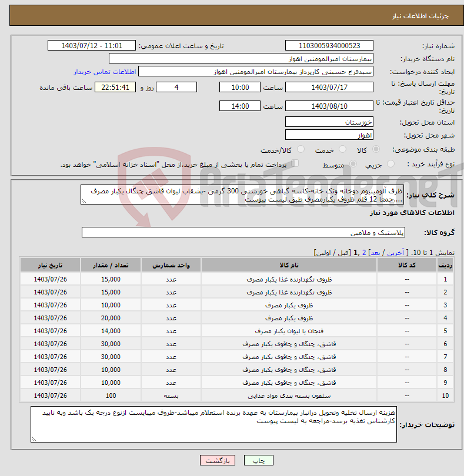
Task: Click the توضیحات خریدار notes text area
Action: tap(213, 424)
